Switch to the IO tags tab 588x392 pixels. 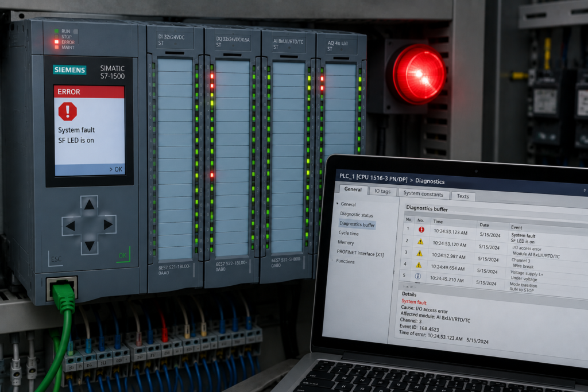click(382, 191)
